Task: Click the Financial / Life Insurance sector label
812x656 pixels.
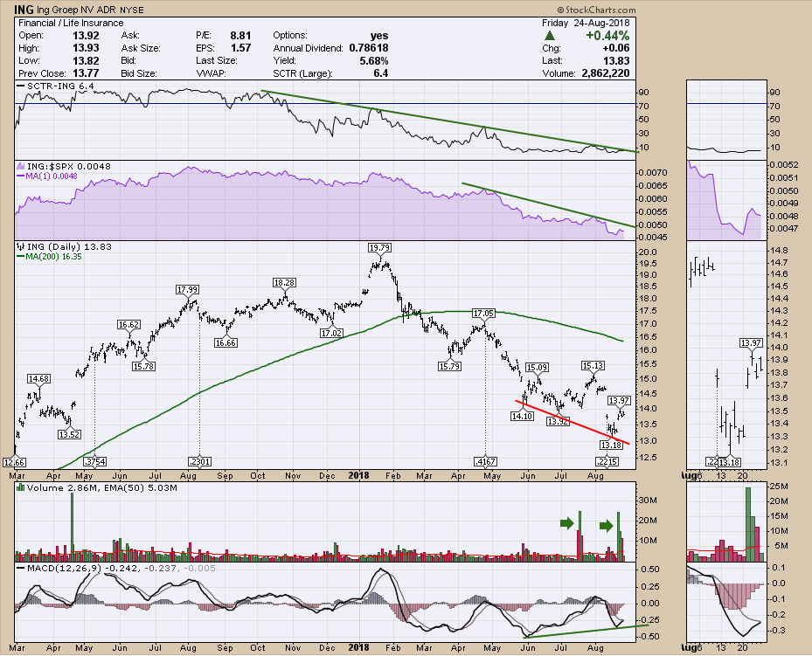Action: (x=71, y=23)
